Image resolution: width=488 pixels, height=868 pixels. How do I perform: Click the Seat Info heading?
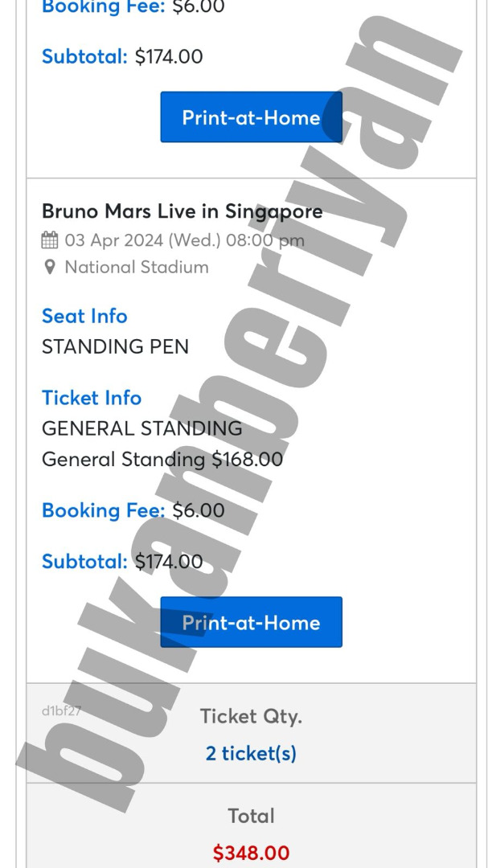(x=84, y=316)
